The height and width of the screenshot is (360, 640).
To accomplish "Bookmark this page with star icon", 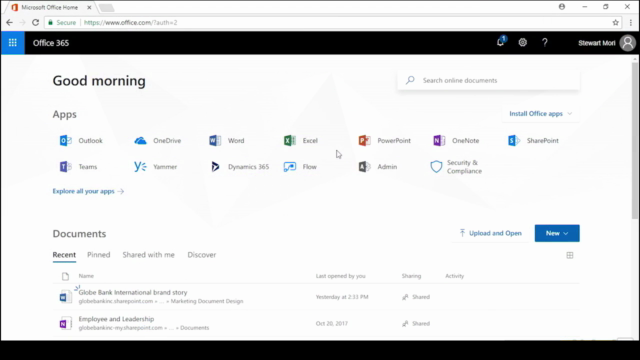I will pos(616,22).
